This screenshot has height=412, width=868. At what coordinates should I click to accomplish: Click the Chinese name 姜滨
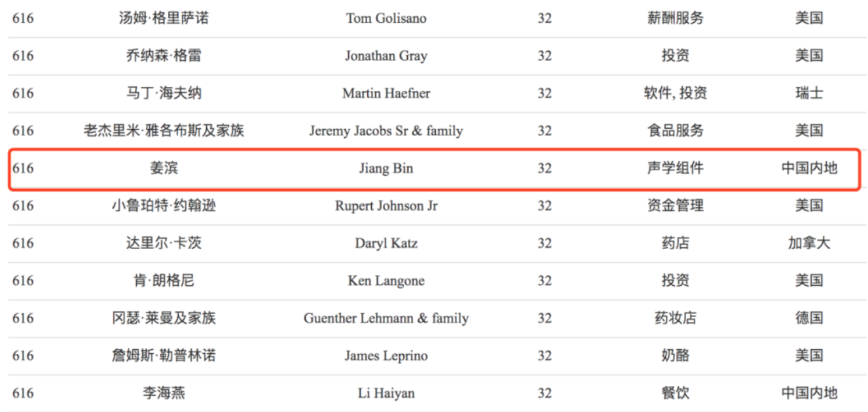164,168
